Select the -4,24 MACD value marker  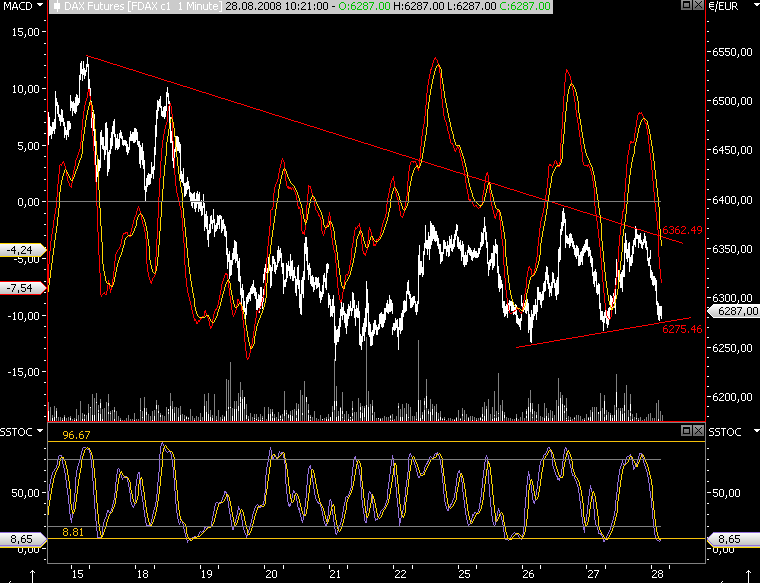pyautogui.click(x=23, y=250)
